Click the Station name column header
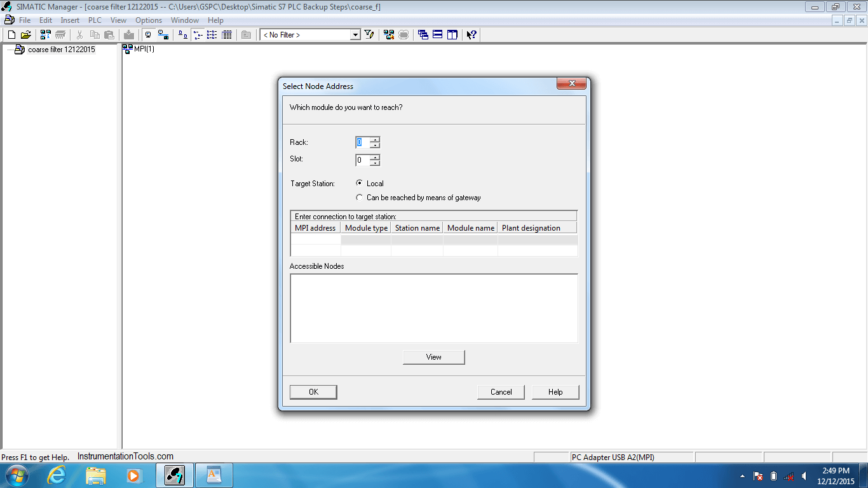 (x=417, y=228)
